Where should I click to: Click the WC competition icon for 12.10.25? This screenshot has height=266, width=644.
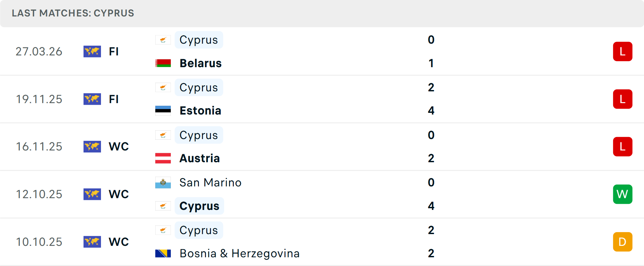click(x=92, y=194)
